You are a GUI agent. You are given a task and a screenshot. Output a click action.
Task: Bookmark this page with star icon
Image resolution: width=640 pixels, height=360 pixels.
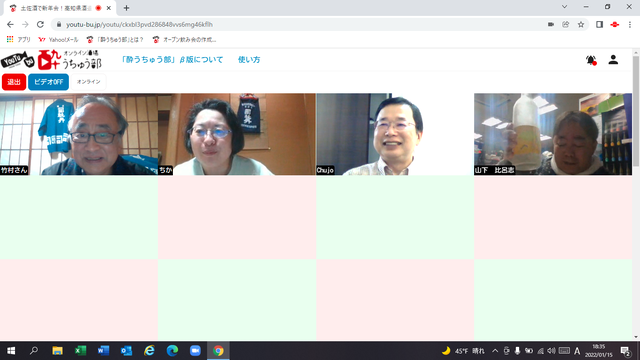[x=581, y=24]
